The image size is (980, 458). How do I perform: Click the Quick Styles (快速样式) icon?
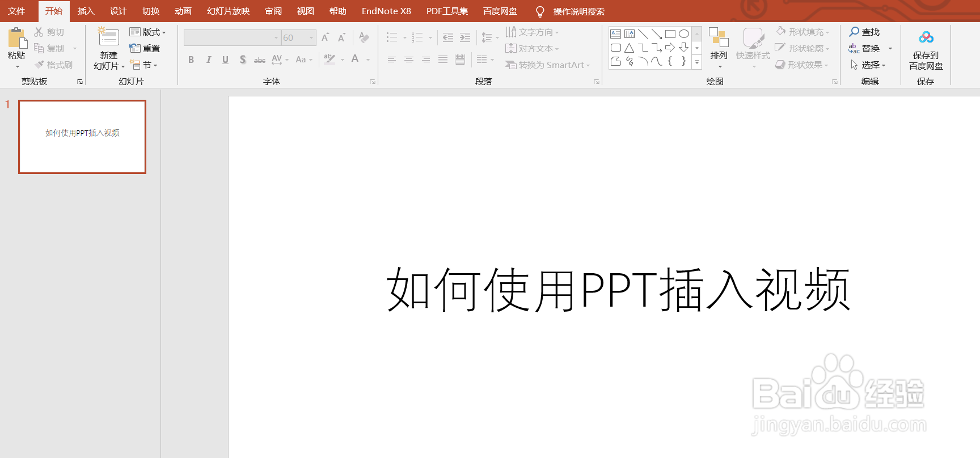pos(753,37)
